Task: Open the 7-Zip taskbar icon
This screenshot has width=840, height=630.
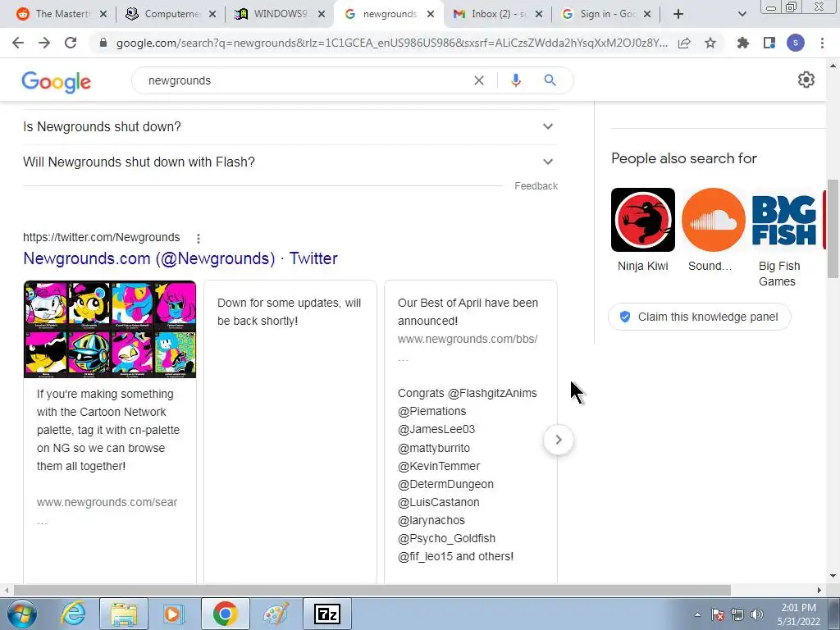Action: pyautogui.click(x=326, y=614)
